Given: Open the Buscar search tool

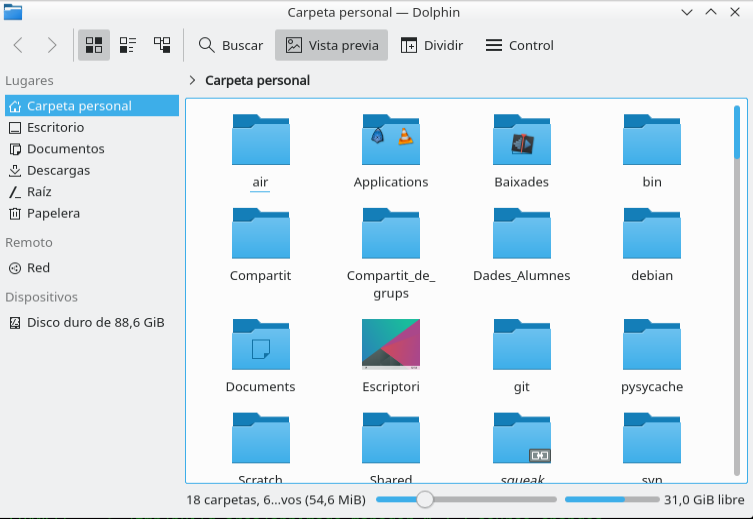Looking at the screenshot, I should point(231,45).
